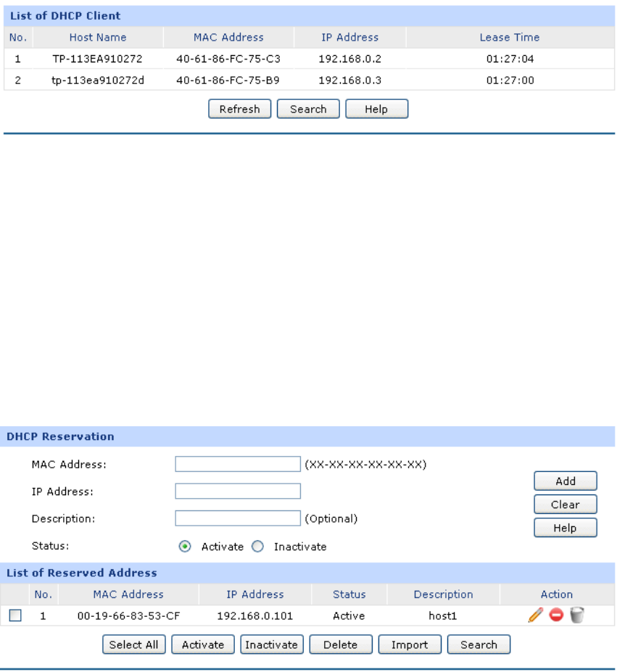Click the Lease Time column header
Screen dimensions: 617x672
pyautogui.click(x=510, y=37)
